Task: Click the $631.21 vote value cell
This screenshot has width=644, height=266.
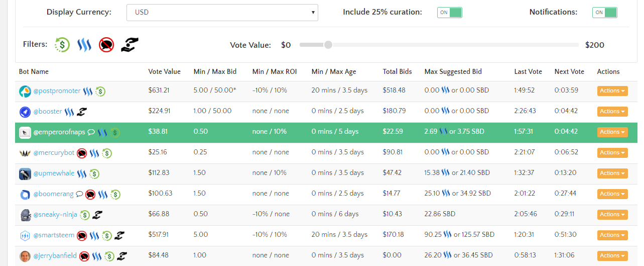Action: click(159, 91)
